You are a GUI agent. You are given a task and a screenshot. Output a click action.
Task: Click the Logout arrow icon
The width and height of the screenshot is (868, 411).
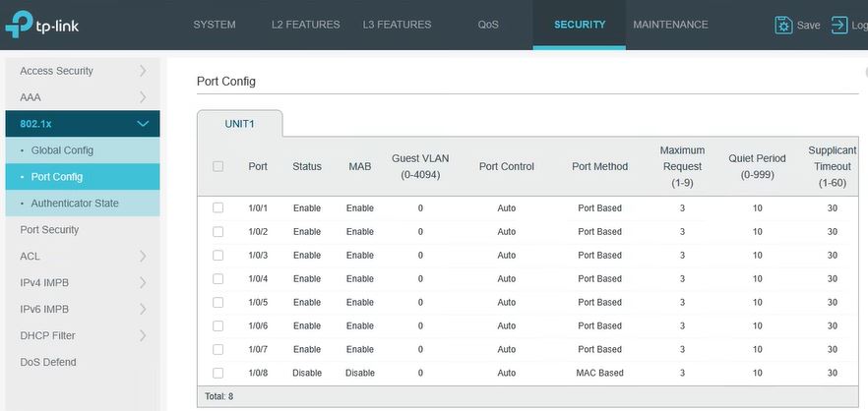point(839,25)
